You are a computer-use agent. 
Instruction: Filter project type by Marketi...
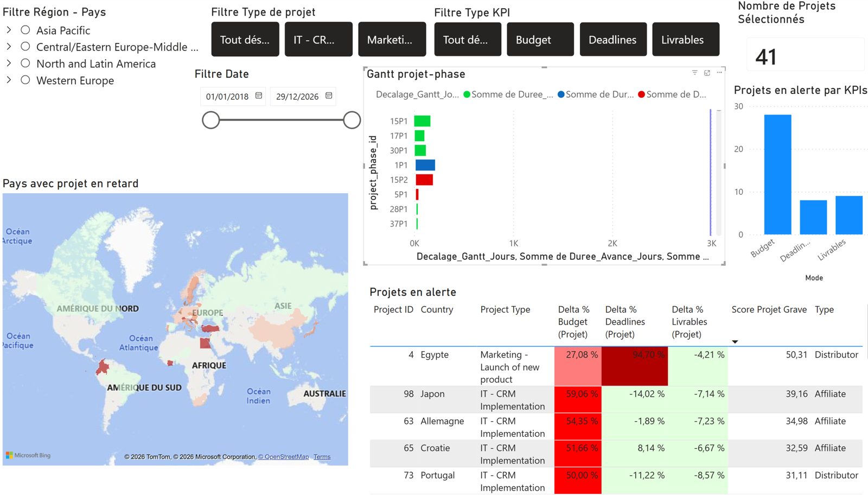392,40
